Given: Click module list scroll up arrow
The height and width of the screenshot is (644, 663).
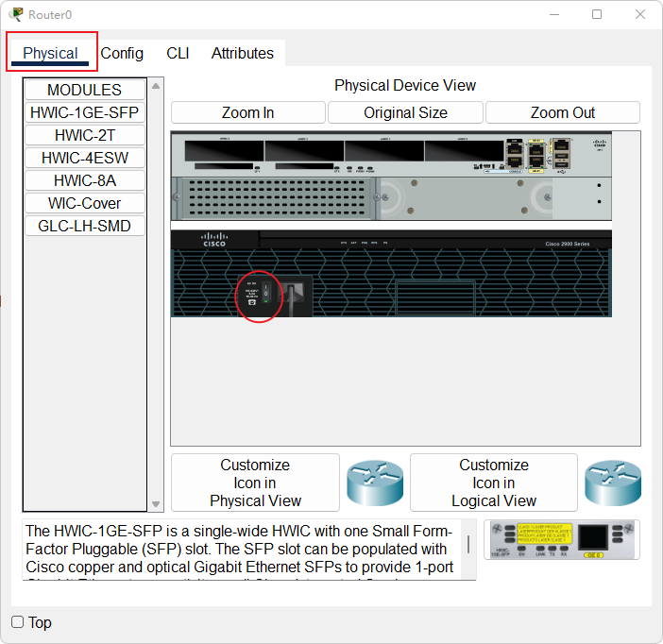Looking at the screenshot, I should tap(156, 86).
